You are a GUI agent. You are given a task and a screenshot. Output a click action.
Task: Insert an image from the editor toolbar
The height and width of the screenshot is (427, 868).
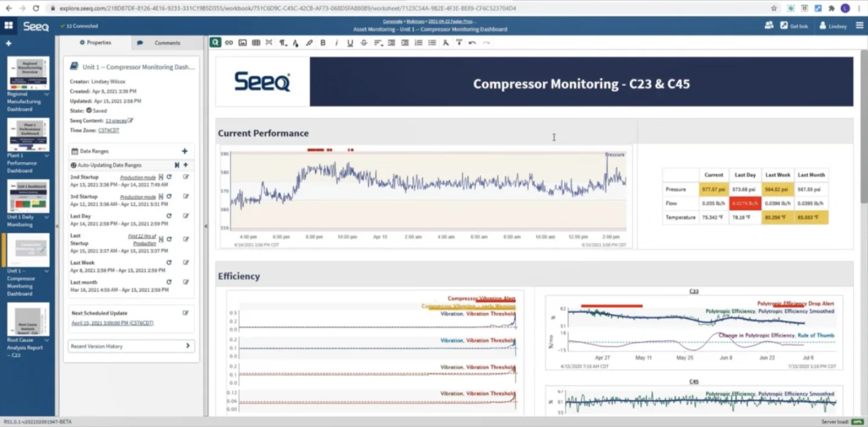point(242,43)
